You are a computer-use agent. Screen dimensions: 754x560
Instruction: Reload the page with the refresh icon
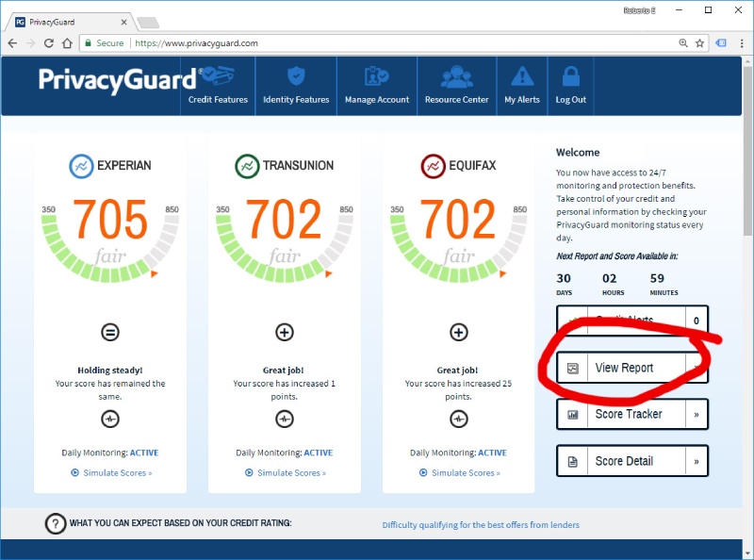pyautogui.click(x=49, y=43)
